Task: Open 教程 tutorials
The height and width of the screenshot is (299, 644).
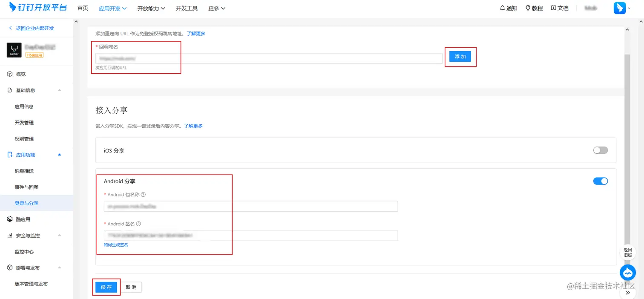Action: pyautogui.click(x=534, y=8)
